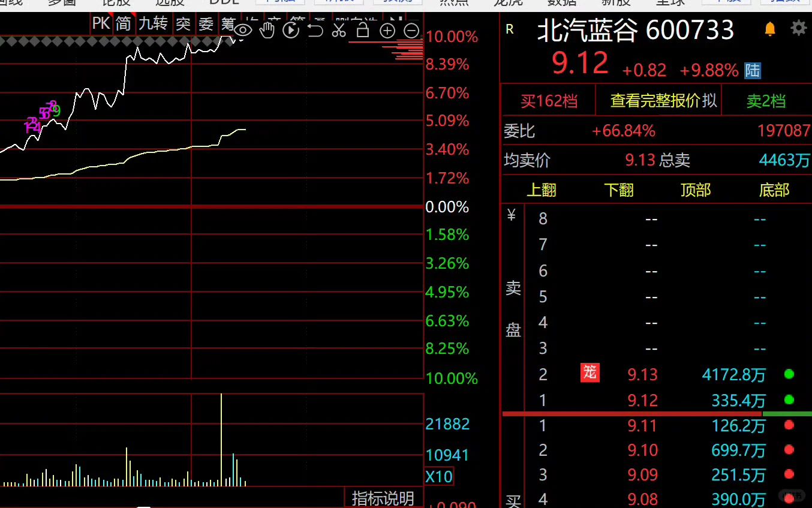The image size is (812, 508).
Task: Click the green dot on 9.13 sell row
Action: 789,374
